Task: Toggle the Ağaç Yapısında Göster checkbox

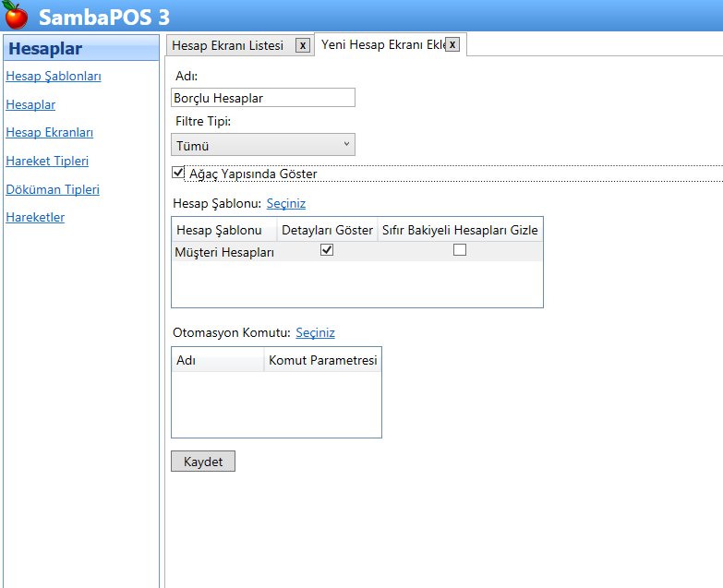Action: point(178,172)
